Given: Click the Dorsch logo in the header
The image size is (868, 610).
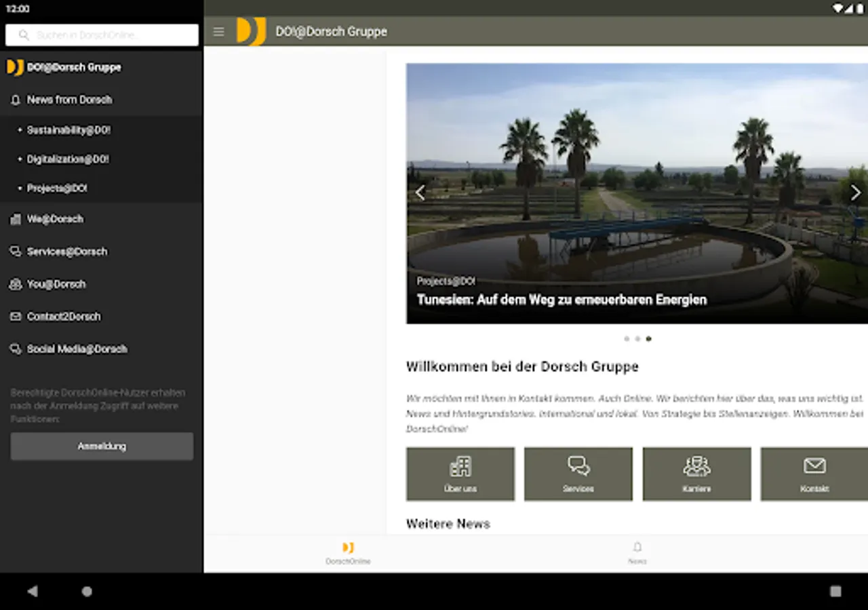Looking at the screenshot, I should [x=251, y=31].
